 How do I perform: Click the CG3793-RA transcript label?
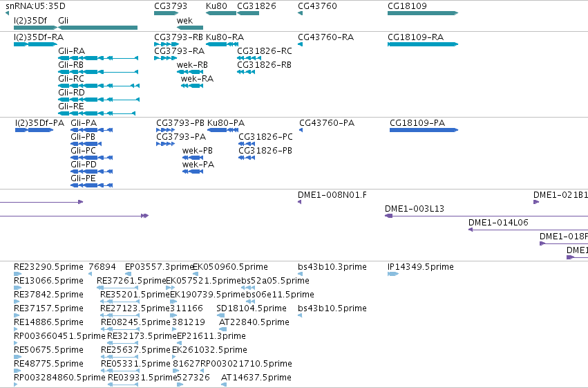click(179, 51)
